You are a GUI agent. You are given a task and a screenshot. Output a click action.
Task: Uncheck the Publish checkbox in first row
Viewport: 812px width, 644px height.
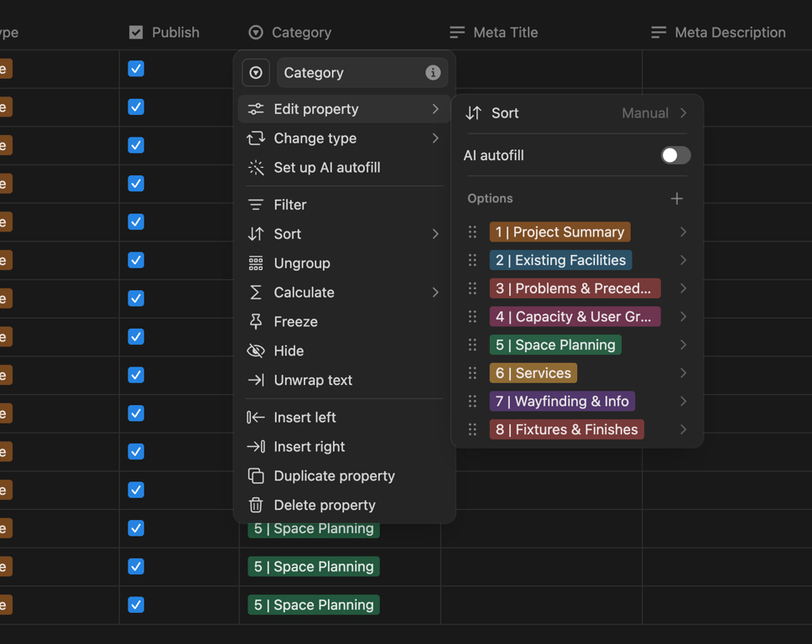click(x=136, y=69)
